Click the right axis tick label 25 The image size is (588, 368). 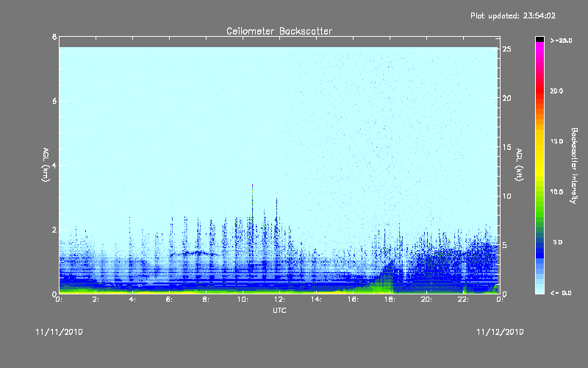[x=507, y=49]
